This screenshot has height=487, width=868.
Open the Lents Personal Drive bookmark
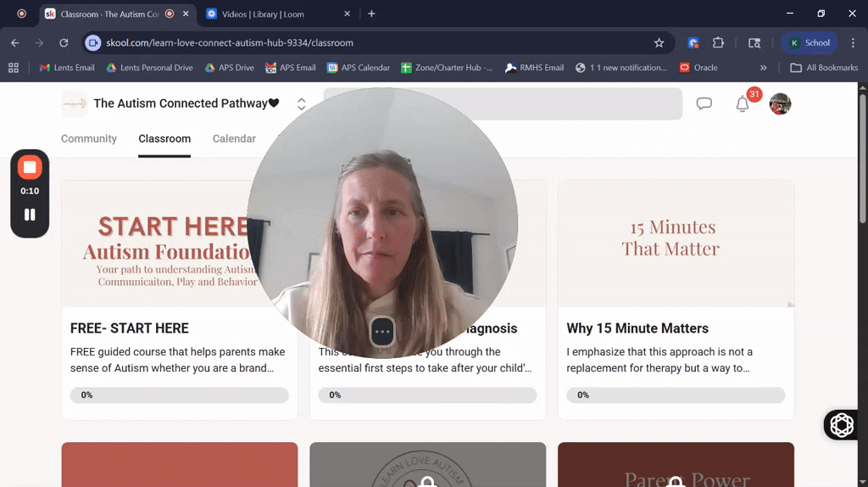(149, 68)
